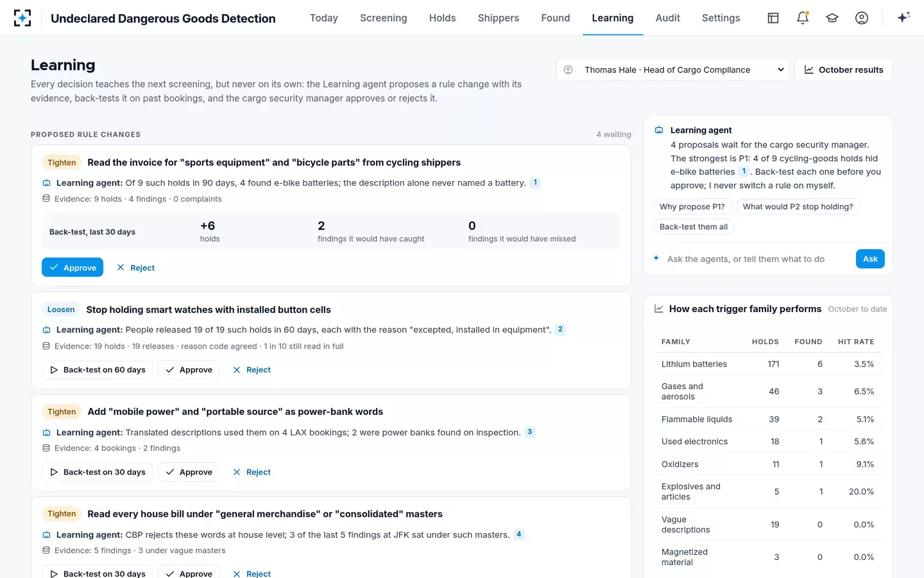924x578 pixels.
Task: Focus the Ask the agents input field
Action: tap(757, 259)
